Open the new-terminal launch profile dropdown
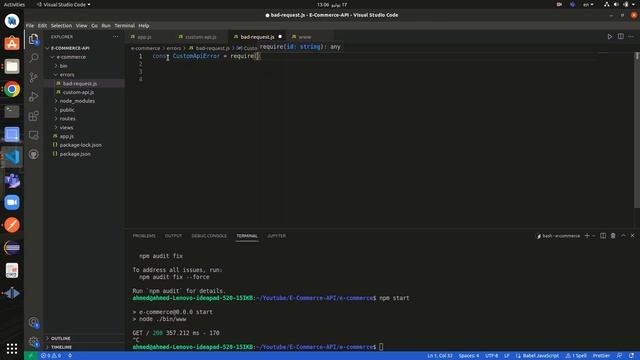The width and height of the screenshot is (640, 360). pyautogui.click(x=593, y=236)
